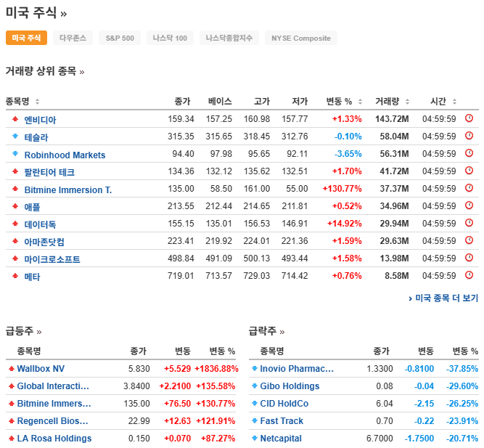This screenshot has width=484, height=448.
Task: Click the clock icon in the Robinhood Markets row
Action: [x=469, y=153]
